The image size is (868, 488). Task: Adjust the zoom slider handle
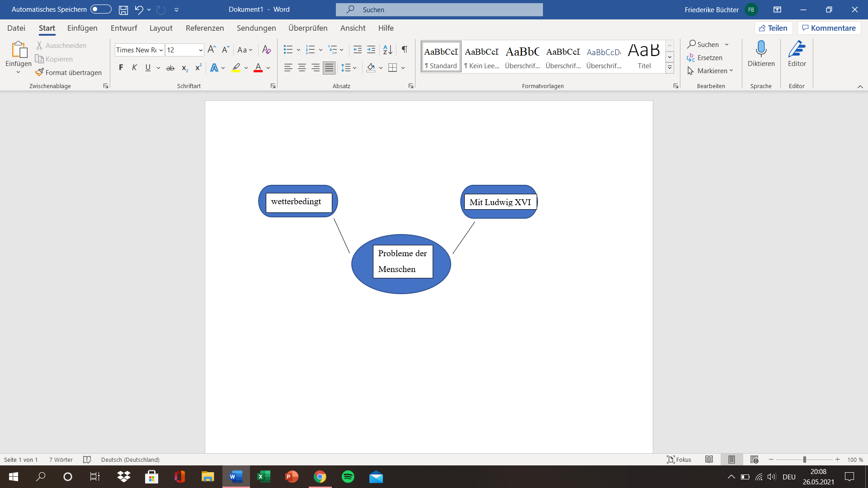coord(805,460)
